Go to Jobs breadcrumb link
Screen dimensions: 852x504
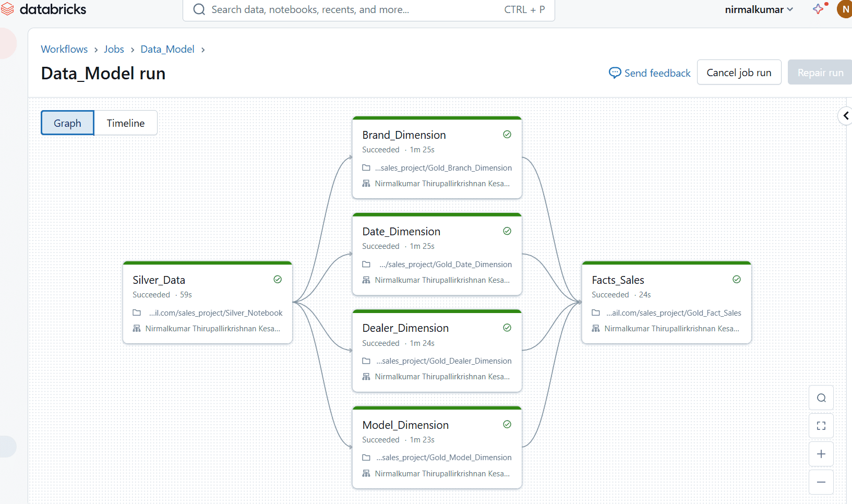point(114,49)
